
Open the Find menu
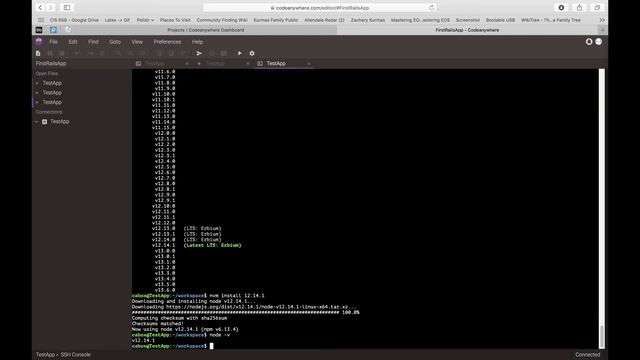(x=93, y=42)
